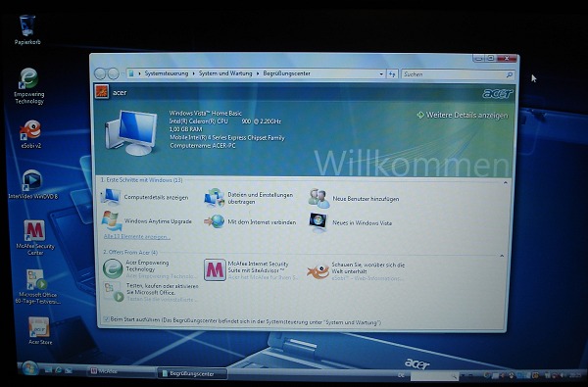Select the Dateien und Einstellungen übertragen icon
The height and width of the screenshot is (387, 588).
(215, 197)
